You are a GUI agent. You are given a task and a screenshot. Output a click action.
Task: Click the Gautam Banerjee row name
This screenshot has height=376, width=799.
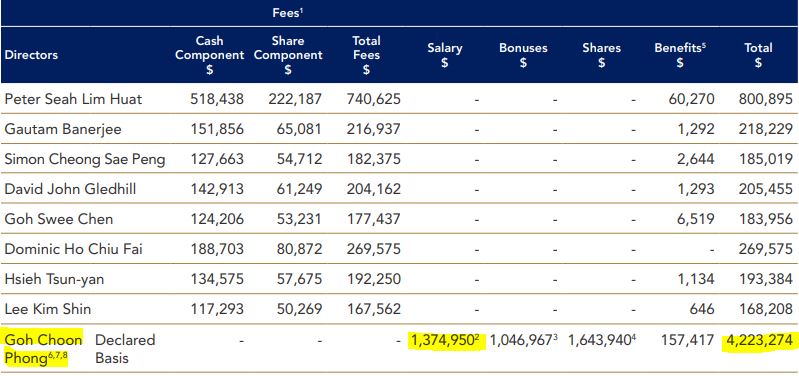point(63,129)
